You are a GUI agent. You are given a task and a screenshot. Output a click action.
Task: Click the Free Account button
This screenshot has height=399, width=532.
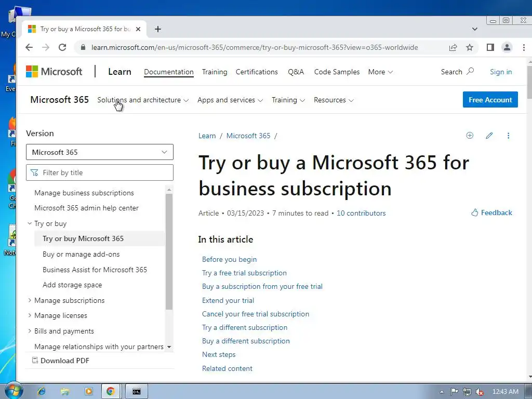click(x=490, y=100)
